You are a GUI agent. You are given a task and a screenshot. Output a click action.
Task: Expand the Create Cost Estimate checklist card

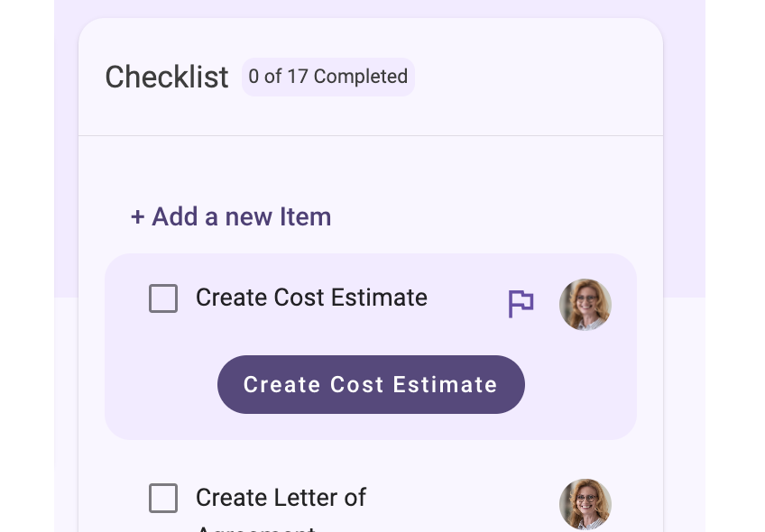pyautogui.click(x=311, y=298)
